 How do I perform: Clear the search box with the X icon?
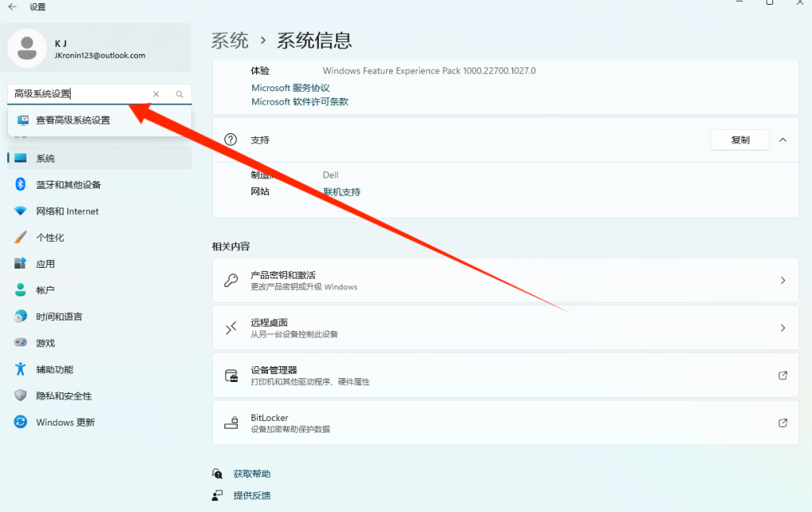click(156, 94)
